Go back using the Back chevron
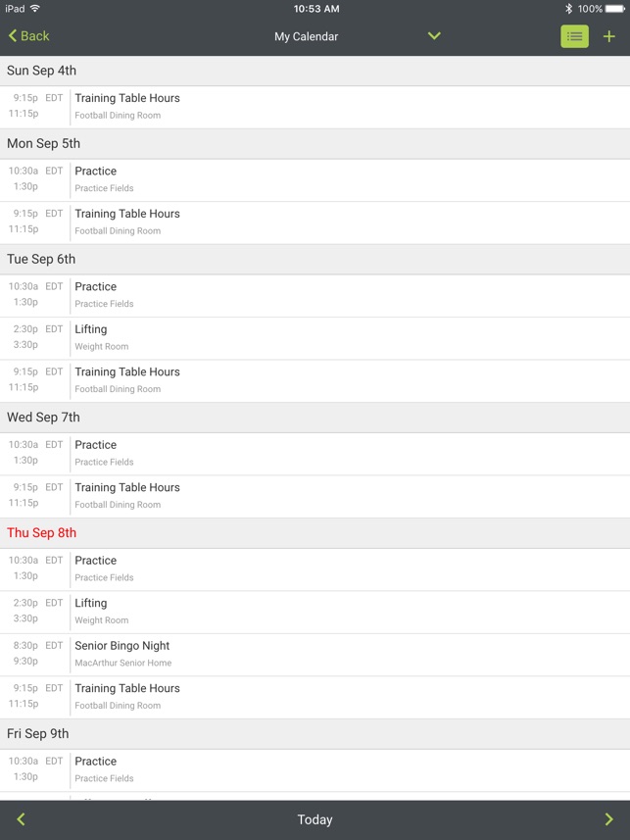The width and height of the screenshot is (630, 840). point(29,36)
